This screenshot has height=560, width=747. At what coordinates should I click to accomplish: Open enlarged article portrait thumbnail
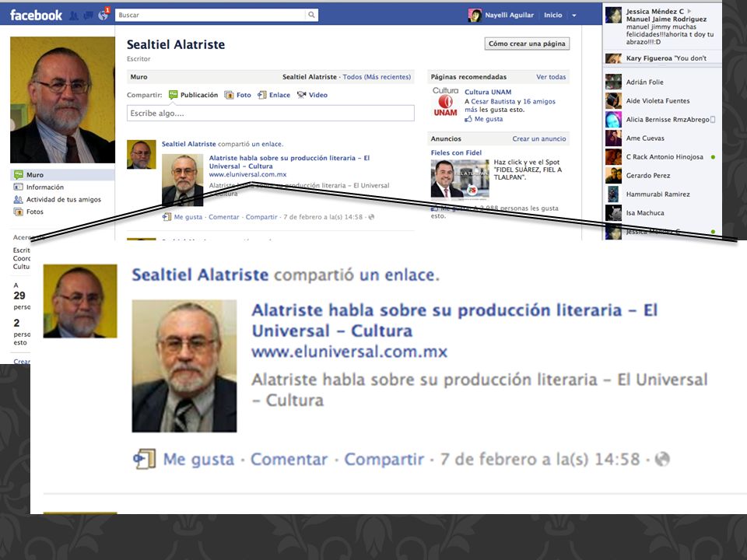[184, 366]
